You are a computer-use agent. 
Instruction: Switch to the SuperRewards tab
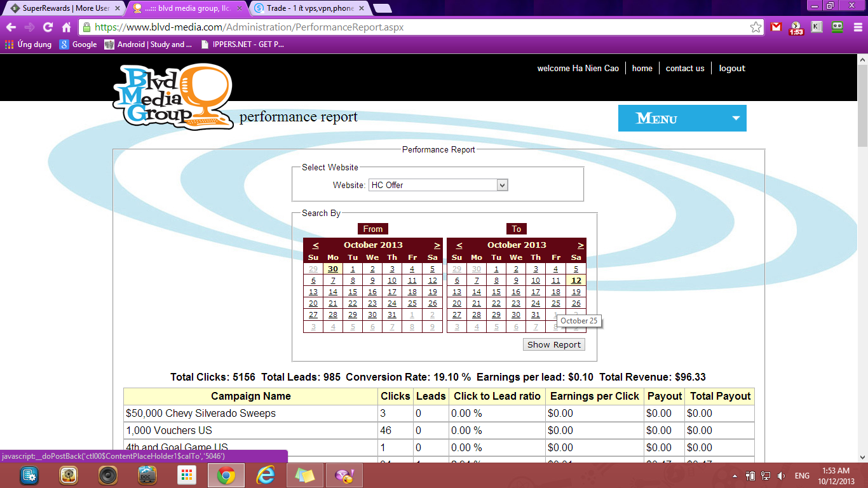click(x=65, y=8)
